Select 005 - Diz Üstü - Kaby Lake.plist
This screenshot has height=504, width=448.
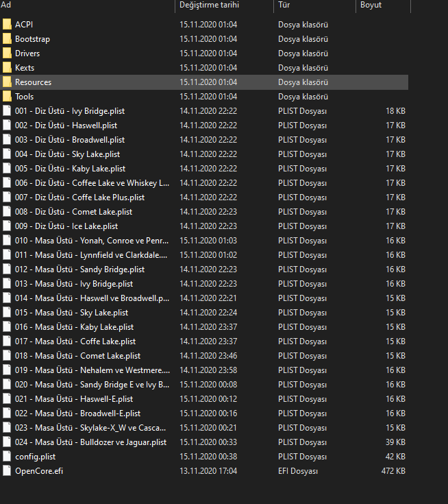(x=70, y=169)
